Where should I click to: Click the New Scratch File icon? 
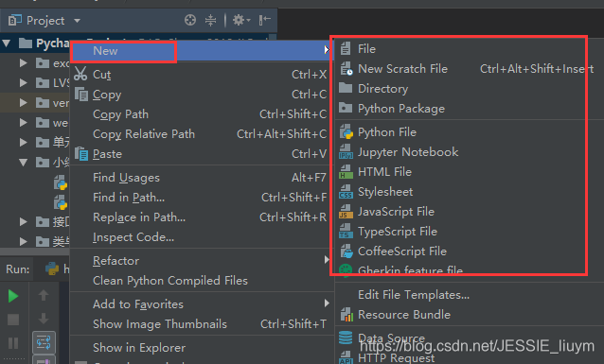tap(346, 68)
